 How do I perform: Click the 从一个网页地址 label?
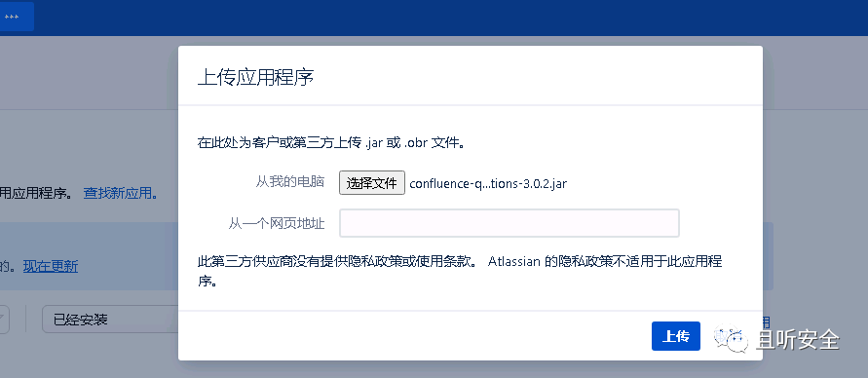coord(277,224)
